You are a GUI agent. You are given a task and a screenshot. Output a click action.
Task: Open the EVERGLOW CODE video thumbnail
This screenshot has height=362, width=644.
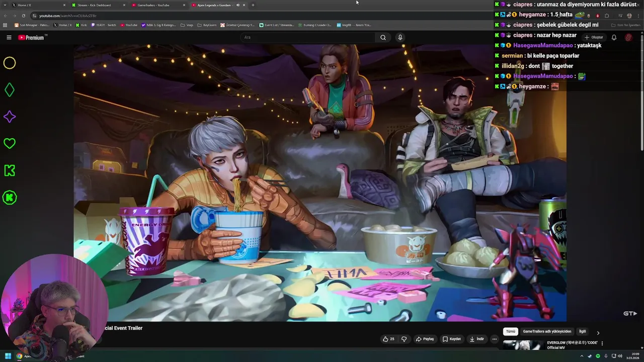pyautogui.click(x=523, y=345)
